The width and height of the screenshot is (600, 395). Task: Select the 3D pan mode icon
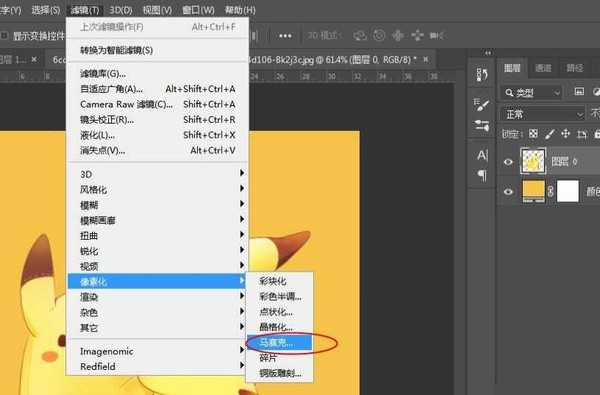coord(398,36)
